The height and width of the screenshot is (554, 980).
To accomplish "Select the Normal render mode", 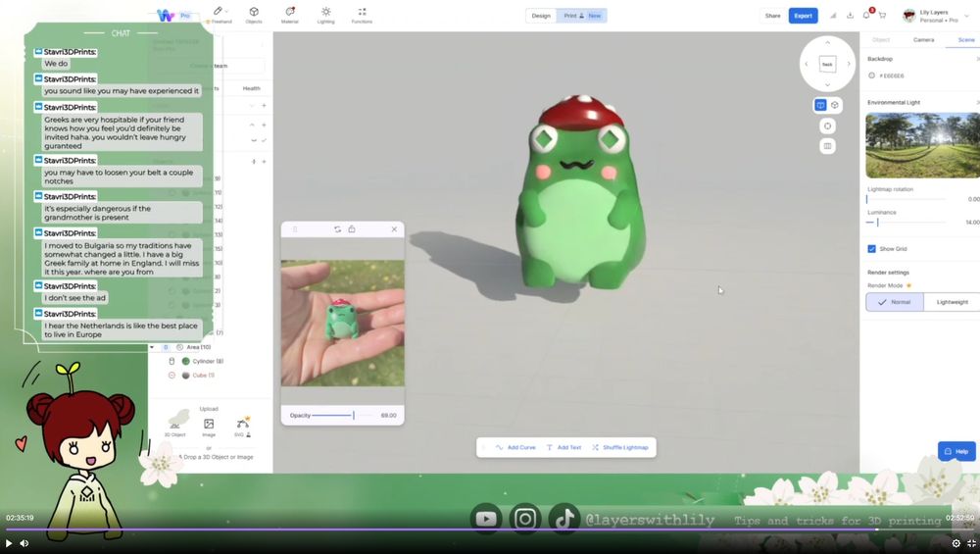I will (x=895, y=302).
